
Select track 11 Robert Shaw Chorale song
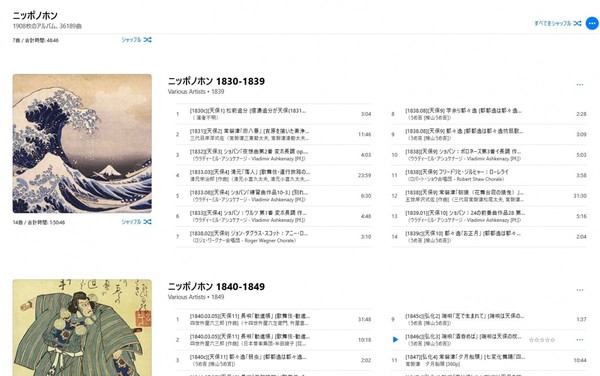(489, 175)
